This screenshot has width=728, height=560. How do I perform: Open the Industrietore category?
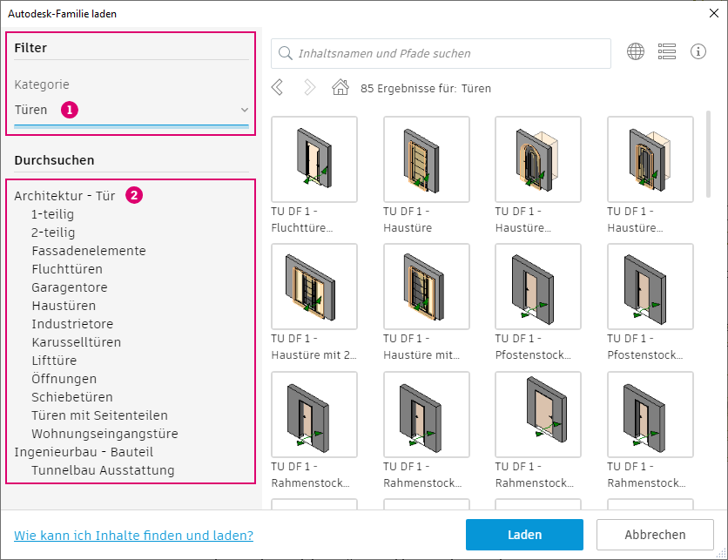tap(72, 324)
